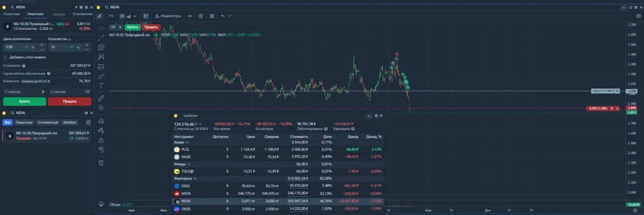644x215 pixels.
Task: Hide all drawings with eye icon
Action: [101, 149]
